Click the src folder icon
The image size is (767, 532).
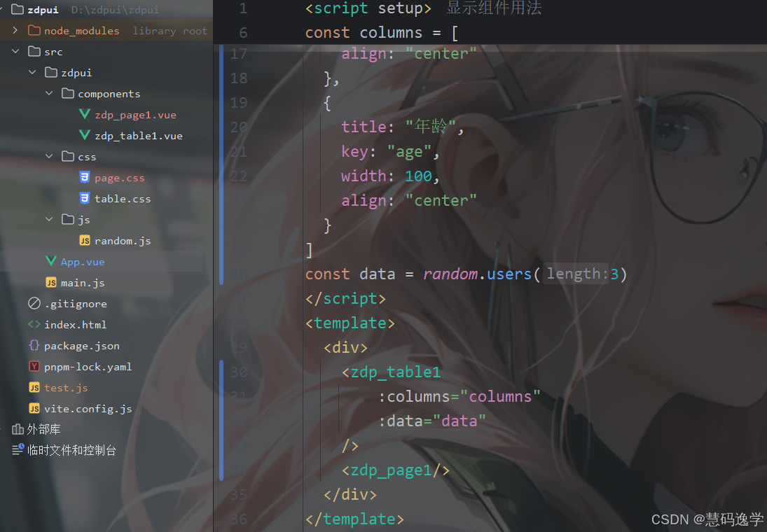tap(34, 51)
